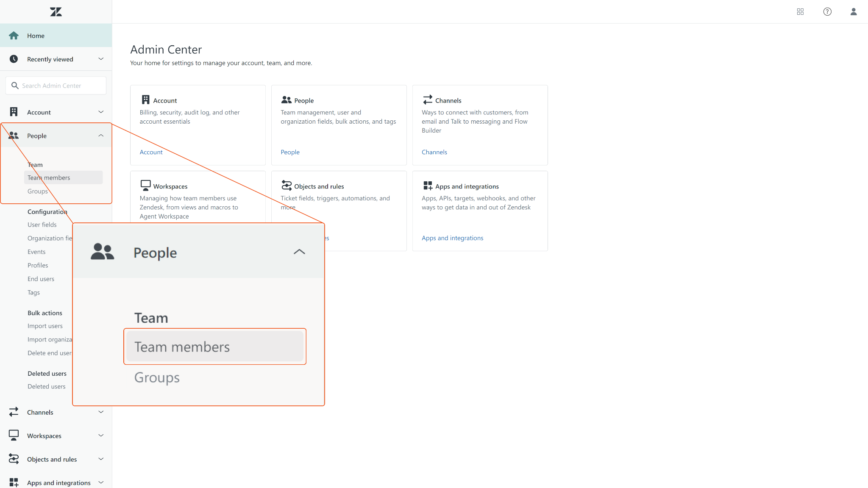Screen dimensions: 868x488
Task: Click the Workspaces monitor icon in sidebar
Action: coord(14,435)
